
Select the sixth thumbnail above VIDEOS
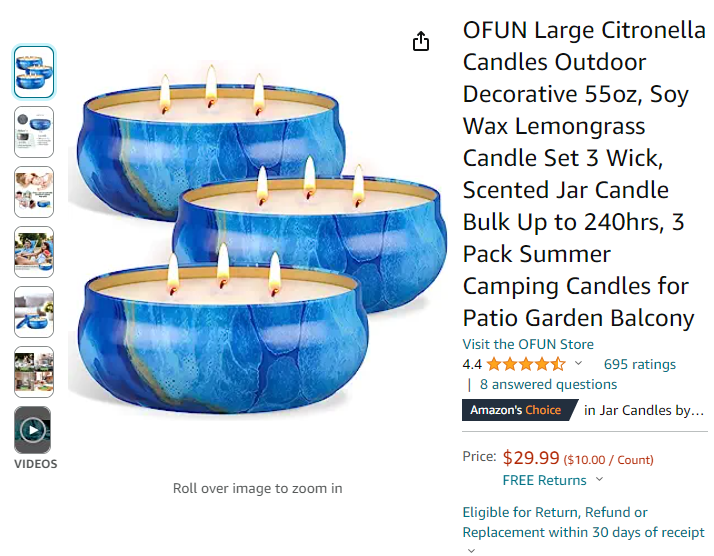[34, 372]
